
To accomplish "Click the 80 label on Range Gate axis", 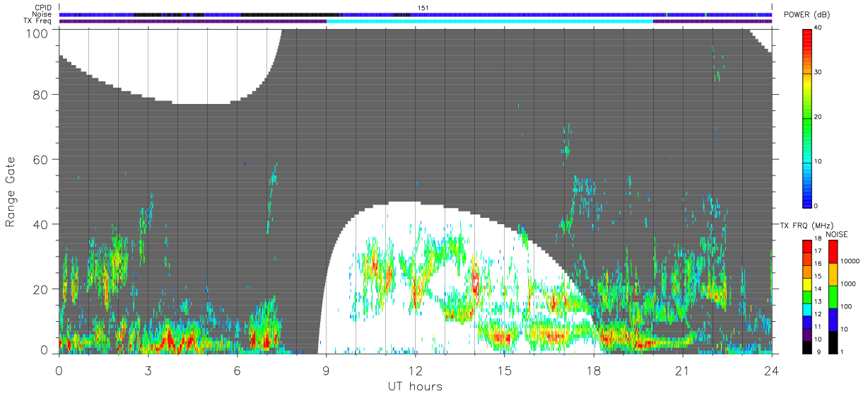I will tap(40, 95).
